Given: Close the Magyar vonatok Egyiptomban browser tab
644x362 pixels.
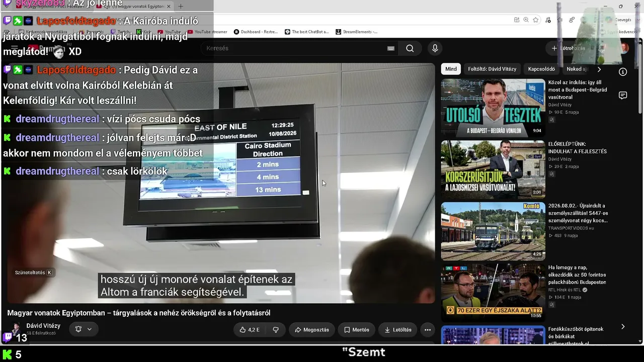Looking at the screenshot, I should coord(169,7).
